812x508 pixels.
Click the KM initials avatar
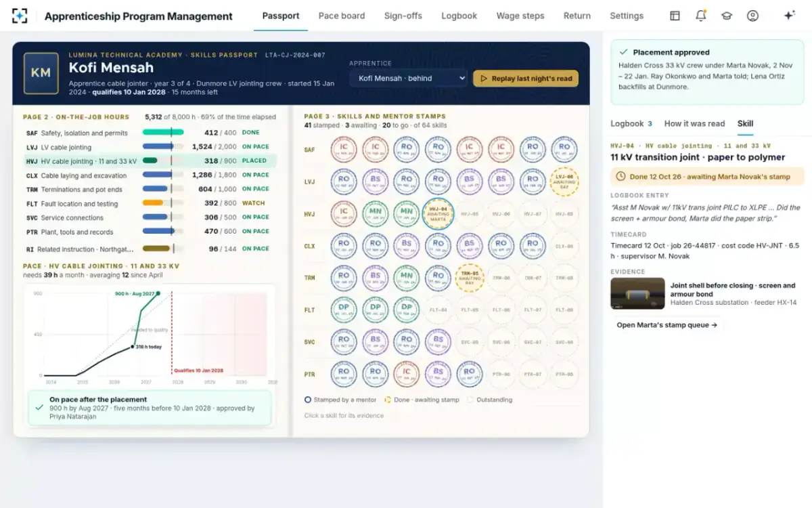click(41, 73)
